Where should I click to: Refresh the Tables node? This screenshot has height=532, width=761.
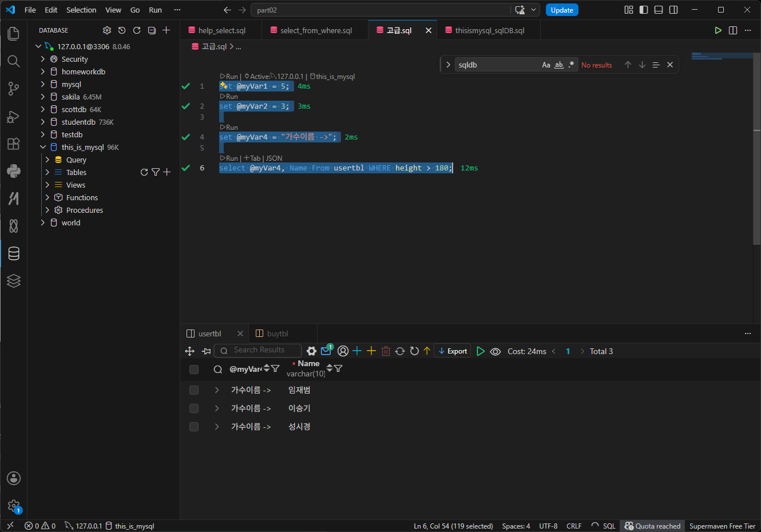[x=144, y=172]
